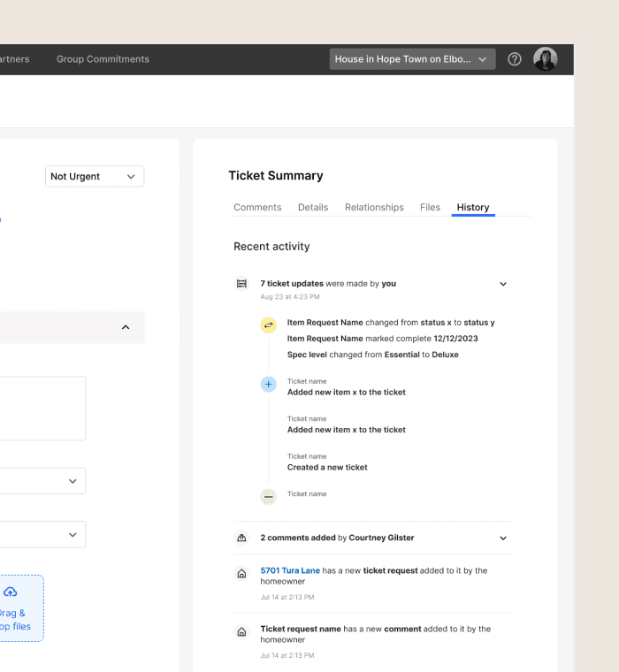The height and width of the screenshot is (672, 619).
Task: Open the help question mark icon
Action: pos(515,59)
